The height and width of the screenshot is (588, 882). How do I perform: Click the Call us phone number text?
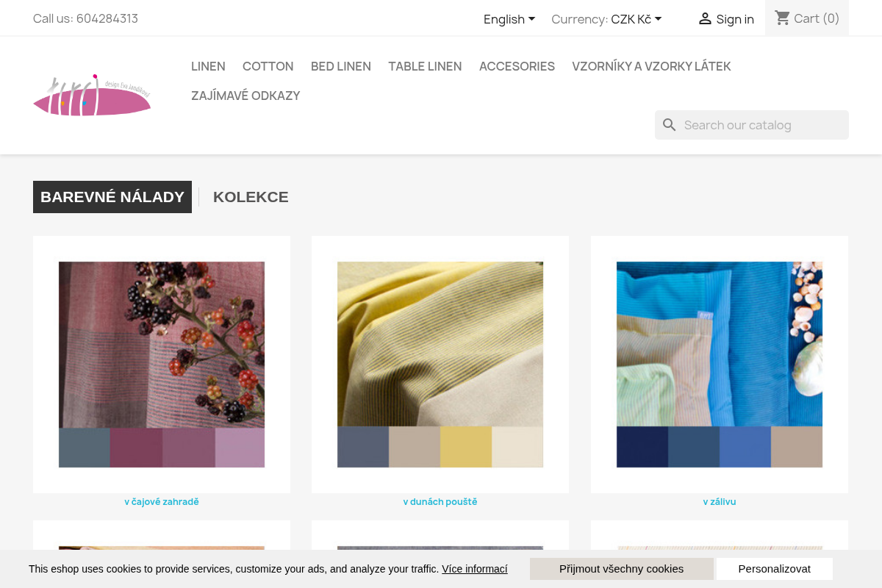[85, 18]
